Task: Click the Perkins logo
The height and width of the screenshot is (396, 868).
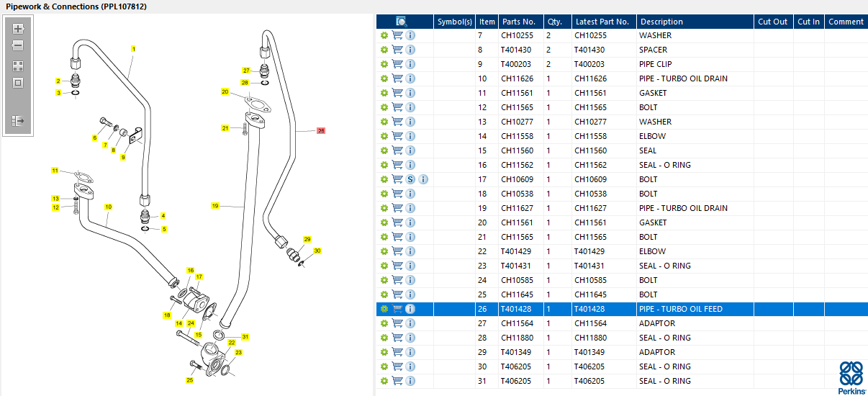Action: [x=852, y=377]
